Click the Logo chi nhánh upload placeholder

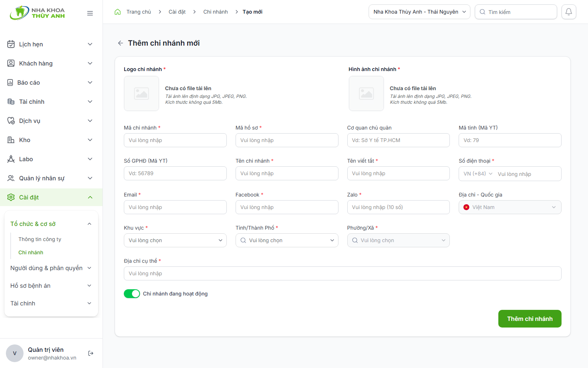(141, 93)
